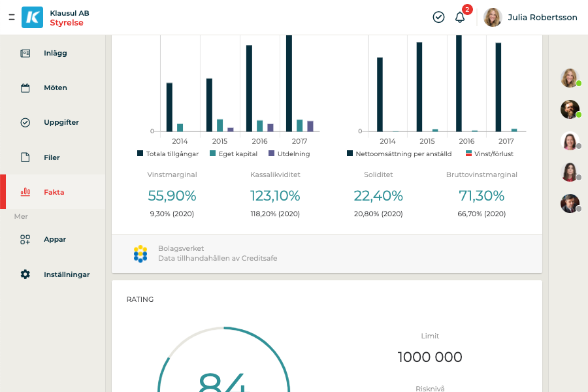Click Nettoomsättning per anställd legend swatch
Image resolution: width=588 pixels, height=392 pixels.
(350, 154)
